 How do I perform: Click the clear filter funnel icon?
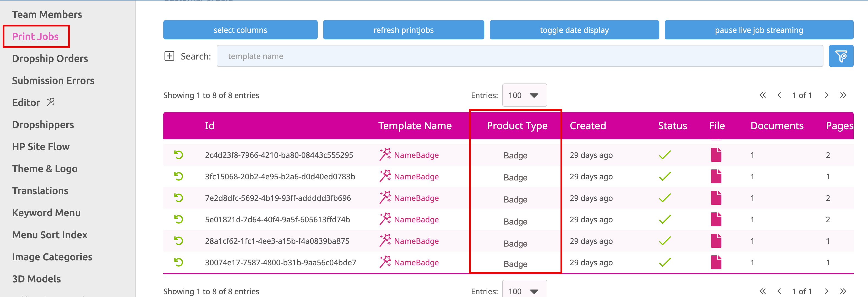point(841,56)
